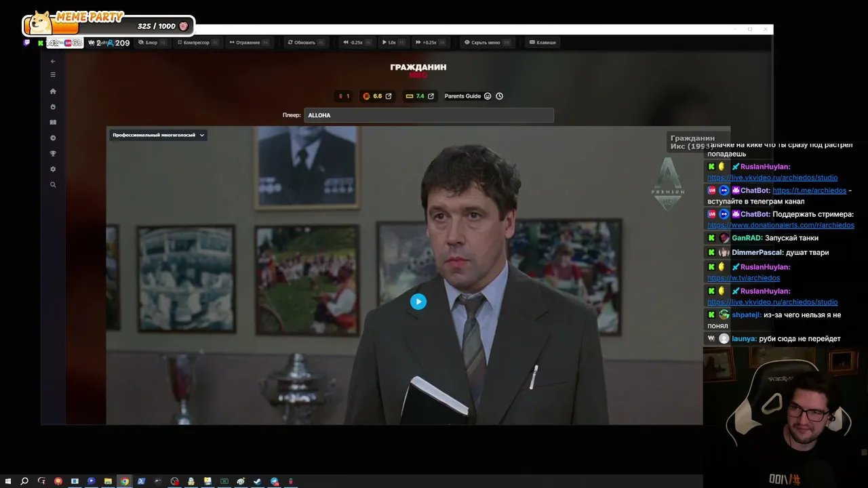868x488 pixels.
Task: Open Windows taskbar search
Action: (x=24, y=481)
